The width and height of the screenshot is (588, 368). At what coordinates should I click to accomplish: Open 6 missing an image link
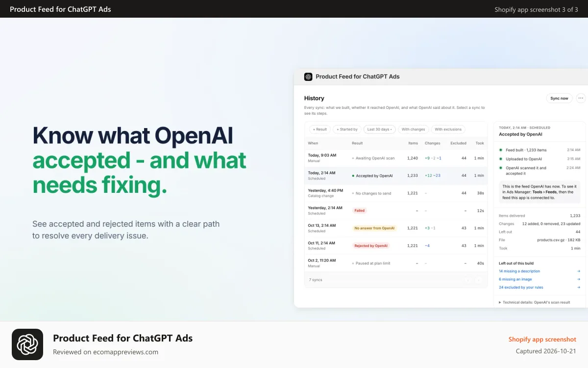pyautogui.click(x=515, y=279)
